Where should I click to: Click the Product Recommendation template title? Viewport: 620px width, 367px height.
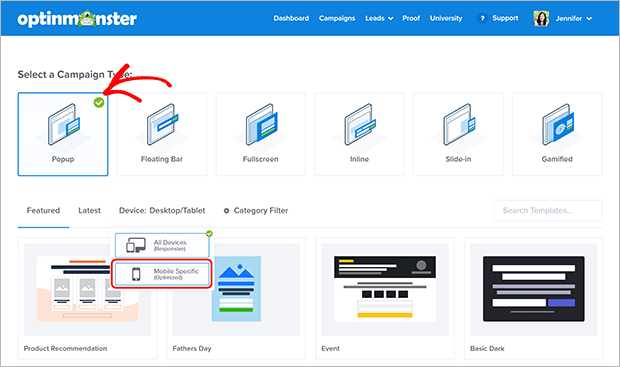65,348
